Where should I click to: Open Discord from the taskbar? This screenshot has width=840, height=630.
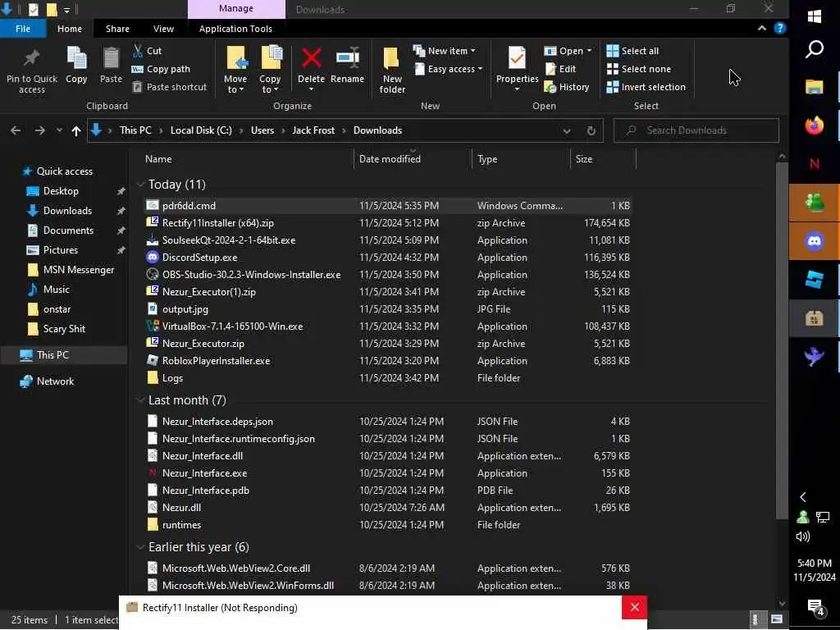point(815,242)
